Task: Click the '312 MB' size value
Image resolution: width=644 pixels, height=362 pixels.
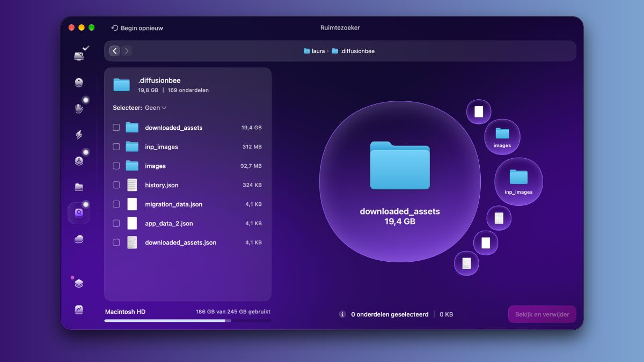Action: (252, 147)
